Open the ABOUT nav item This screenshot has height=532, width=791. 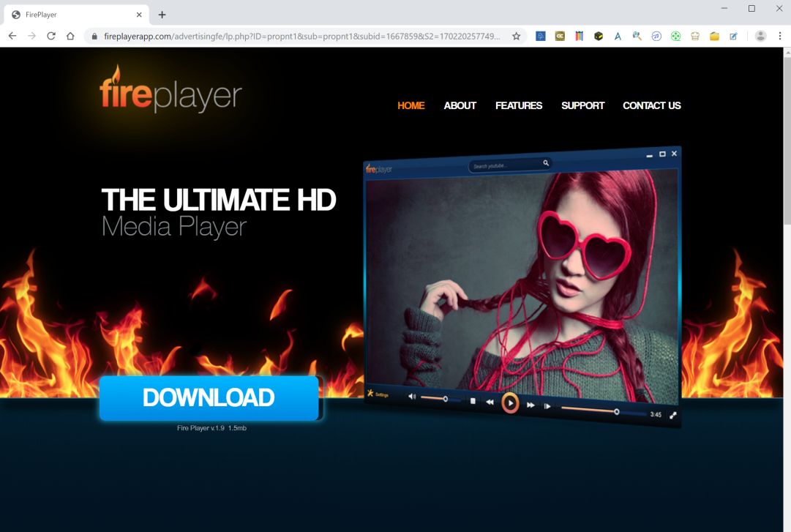pos(460,105)
